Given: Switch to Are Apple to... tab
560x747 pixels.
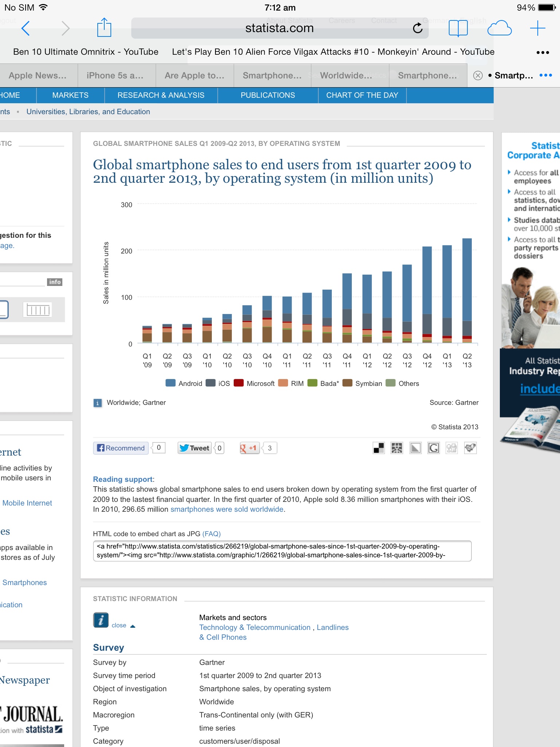Looking at the screenshot, I should 194,76.
